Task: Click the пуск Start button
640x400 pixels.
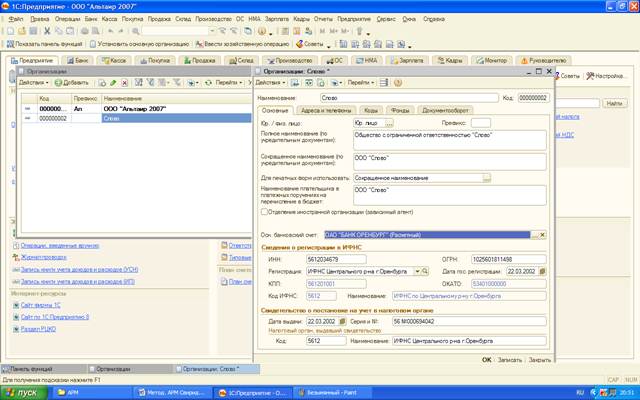Action: pyautogui.click(x=24, y=393)
